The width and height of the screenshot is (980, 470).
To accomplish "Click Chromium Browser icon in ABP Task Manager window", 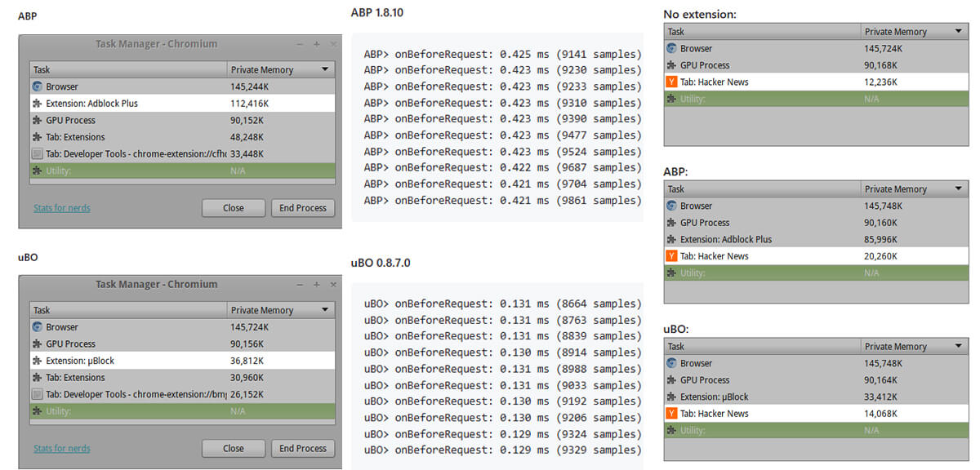I will click(x=37, y=86).
